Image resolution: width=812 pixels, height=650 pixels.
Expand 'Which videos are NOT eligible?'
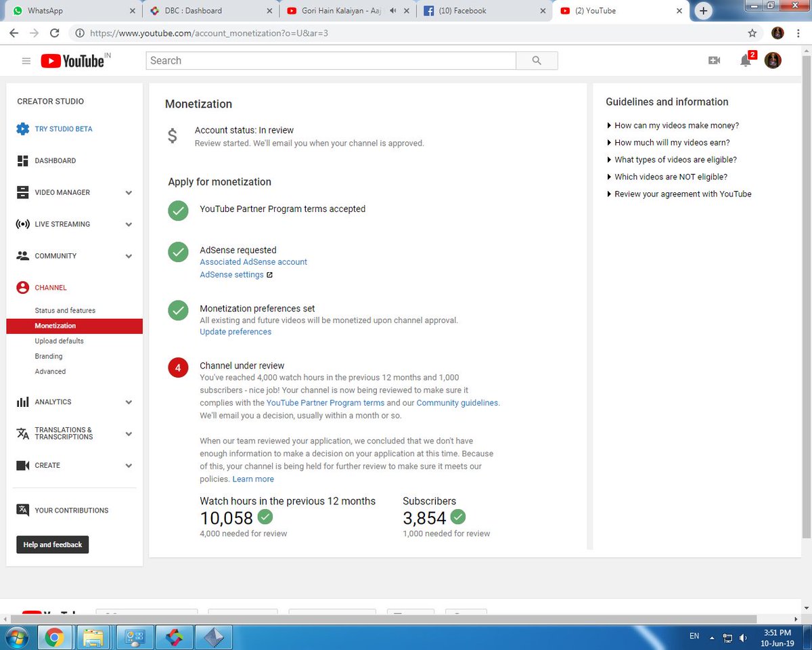[x=667, y=177]
